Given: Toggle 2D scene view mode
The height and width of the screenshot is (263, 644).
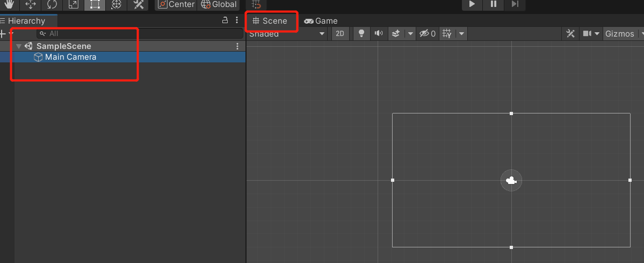Looking at the screenshot, I should pyautogui.click(x=340, y=34).
